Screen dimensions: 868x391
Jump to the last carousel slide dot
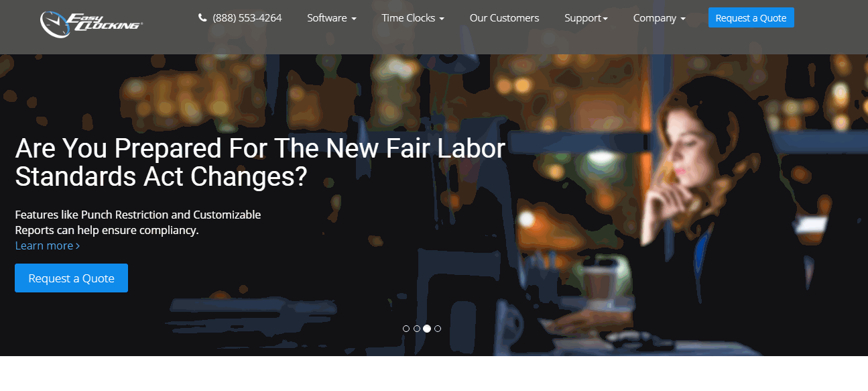(x=438, y=329)
